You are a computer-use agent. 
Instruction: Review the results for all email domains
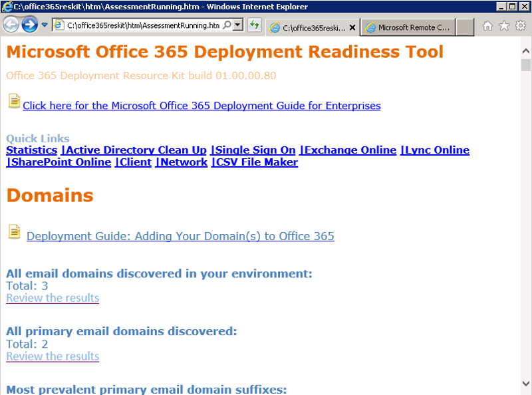click(x=53, y=298)
